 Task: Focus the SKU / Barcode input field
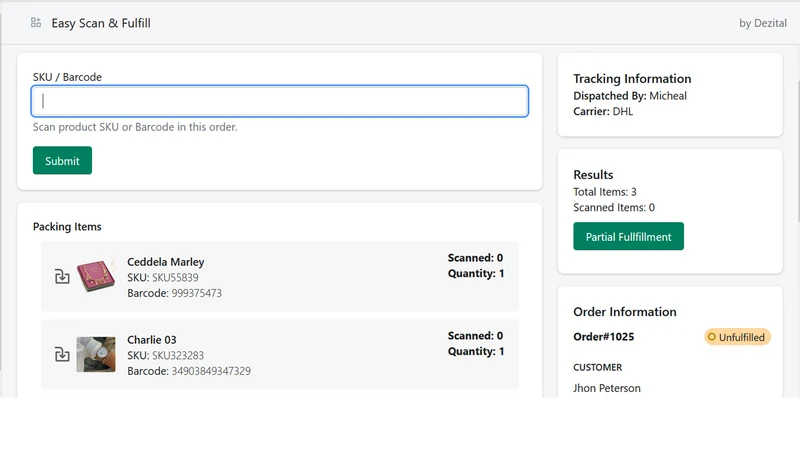click(x=280, y=101)
